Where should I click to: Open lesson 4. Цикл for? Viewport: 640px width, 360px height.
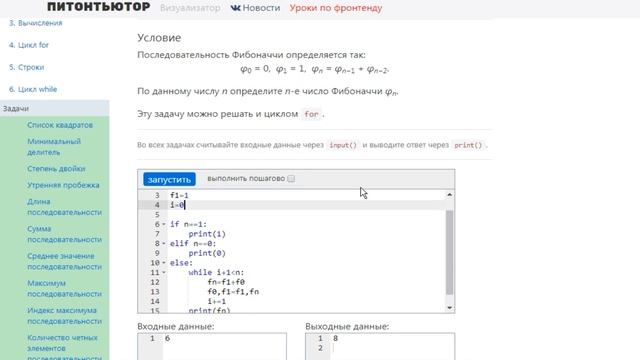tap(29, 45)
